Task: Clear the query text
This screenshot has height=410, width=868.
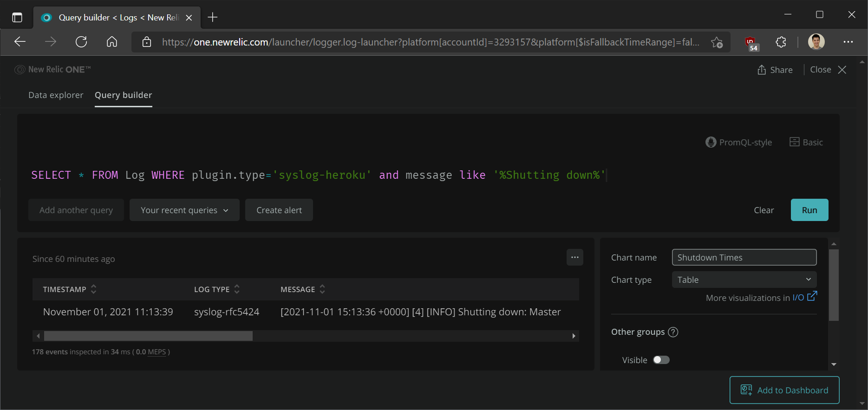Action: coord(764,210)
